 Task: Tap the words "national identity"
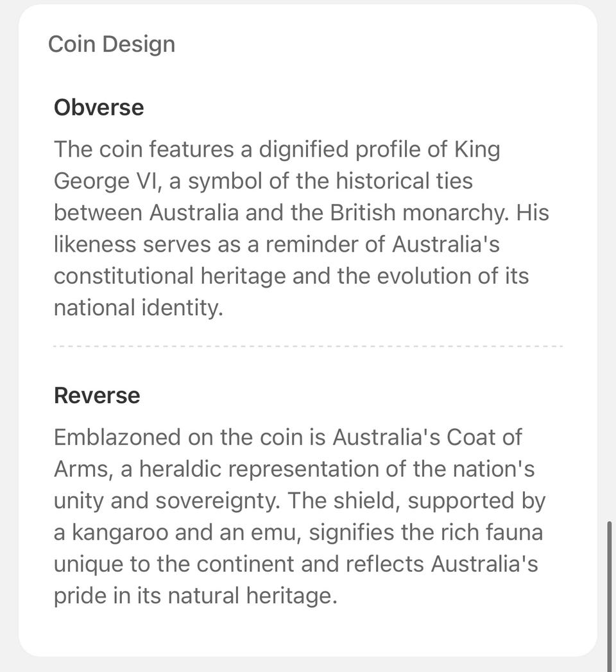137,308
